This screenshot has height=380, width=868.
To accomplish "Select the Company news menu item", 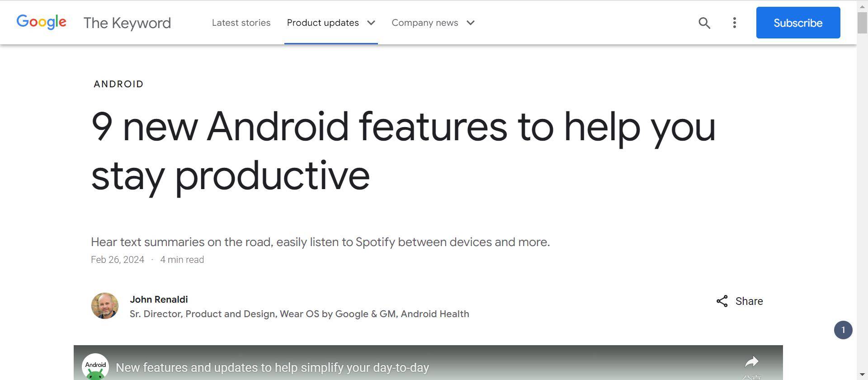I will 425,23.
